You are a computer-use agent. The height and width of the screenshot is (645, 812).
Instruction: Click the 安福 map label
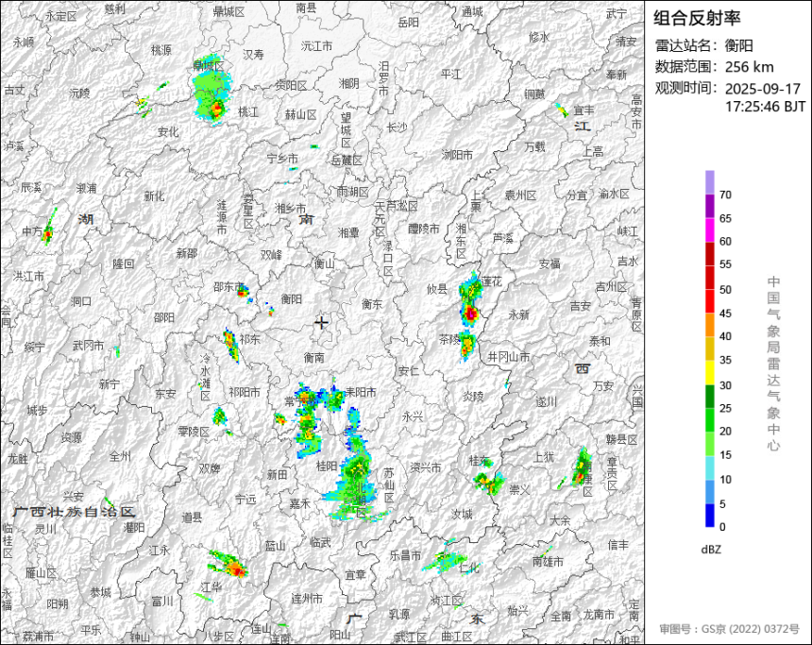click(550, 263)
